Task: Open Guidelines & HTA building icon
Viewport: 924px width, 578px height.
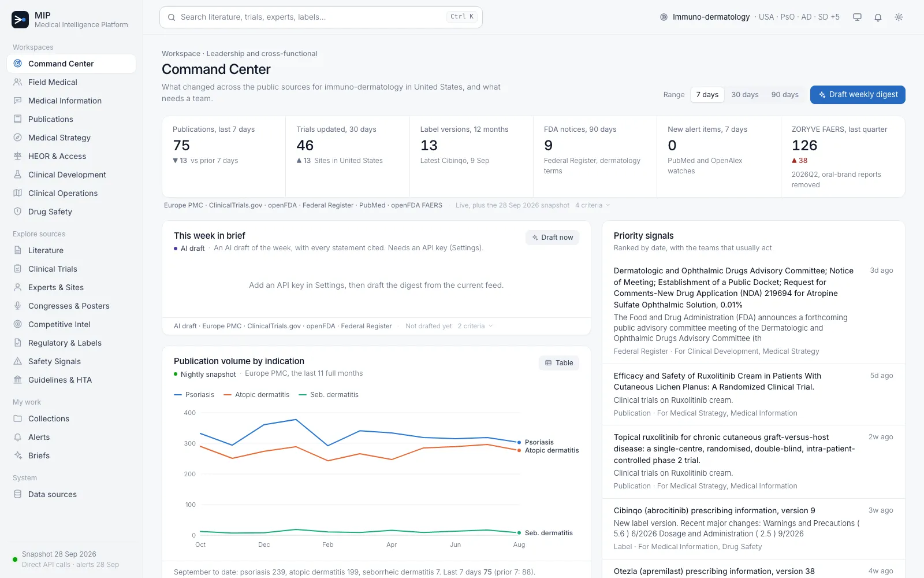Action: [18, 380]
